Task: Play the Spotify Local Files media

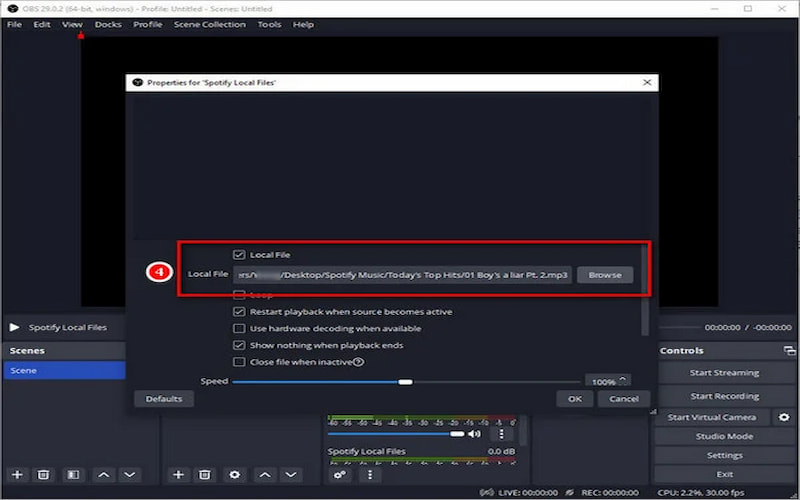Action: 14,328
